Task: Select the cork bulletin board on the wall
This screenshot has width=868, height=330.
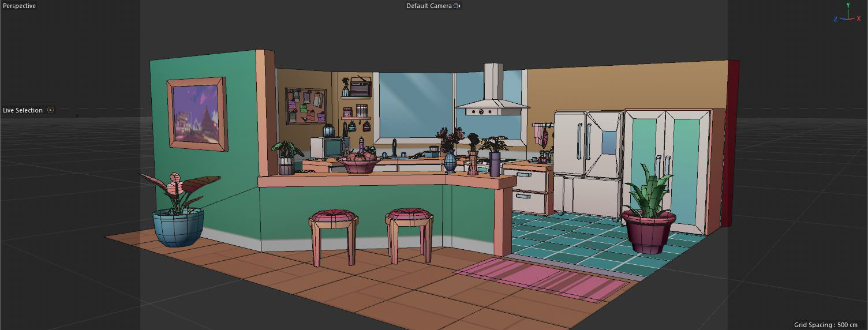Action: coord(306,106)
